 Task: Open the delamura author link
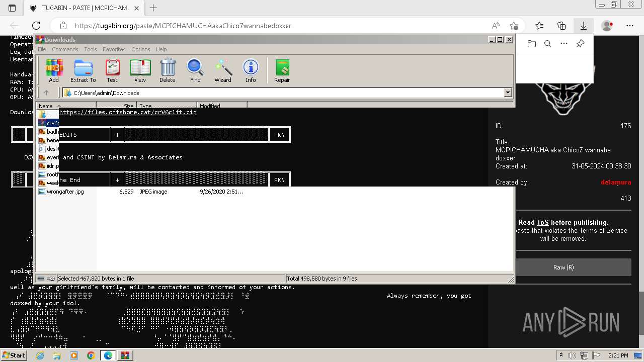click(x=616, y=182)
